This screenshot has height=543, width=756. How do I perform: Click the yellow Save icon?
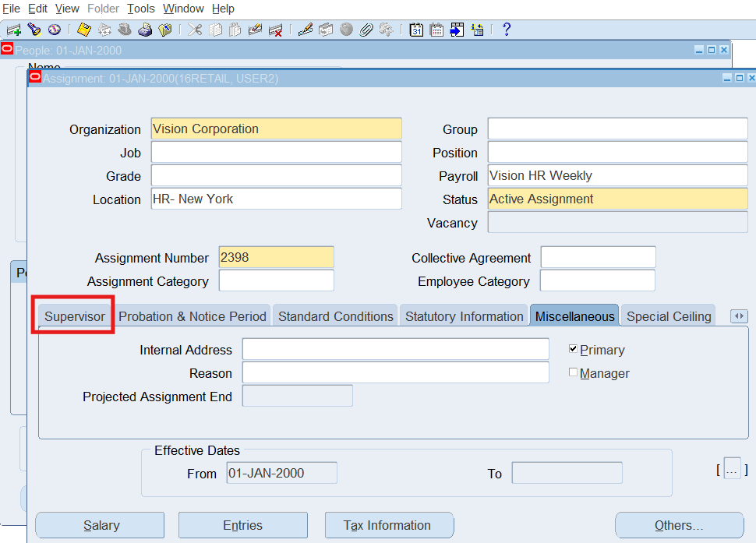(84, 30)
